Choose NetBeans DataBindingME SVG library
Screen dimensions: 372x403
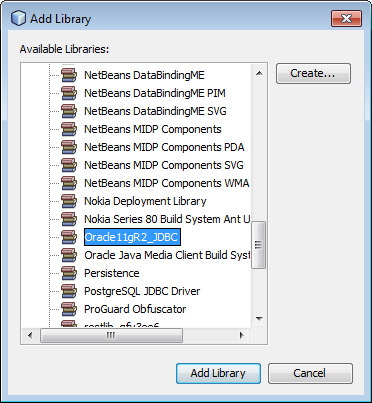(155, 111)
